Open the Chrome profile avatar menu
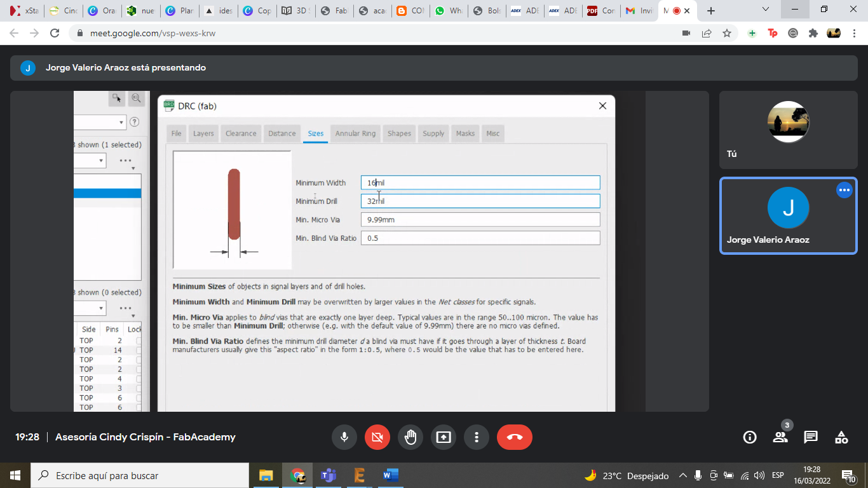 click(x=834, y=33)
